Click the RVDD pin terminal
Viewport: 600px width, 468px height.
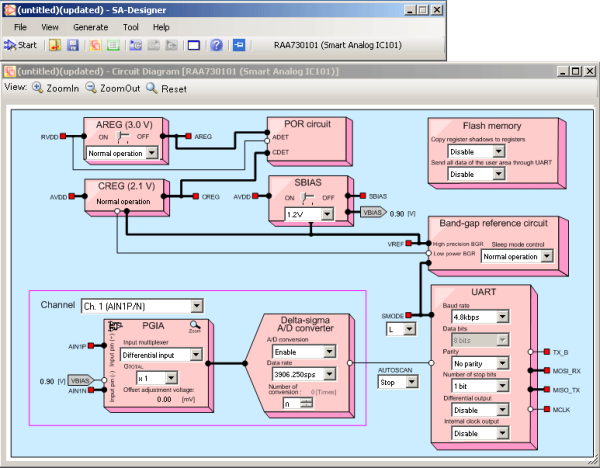pos(63,136)
